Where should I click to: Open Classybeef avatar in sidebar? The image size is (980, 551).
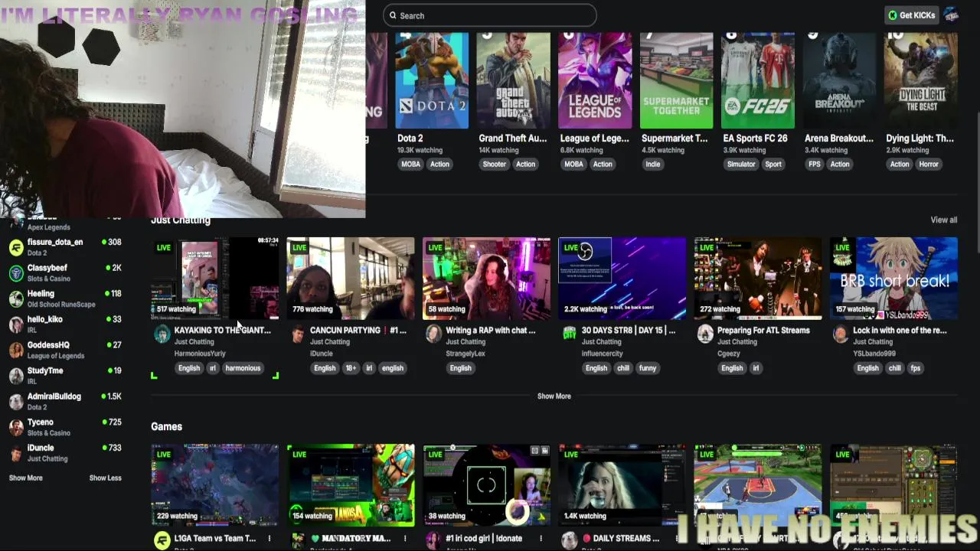pyautogui.click(x=16, y=272)
